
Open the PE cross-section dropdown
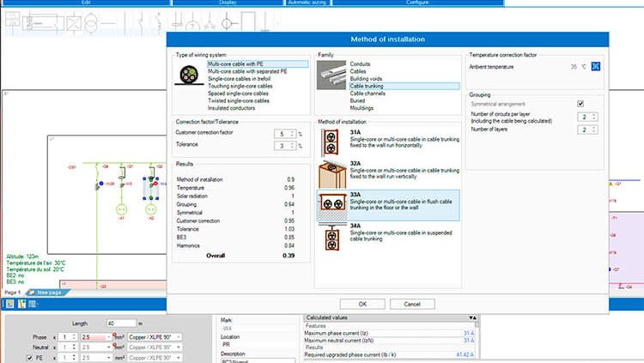coord(108,358)
